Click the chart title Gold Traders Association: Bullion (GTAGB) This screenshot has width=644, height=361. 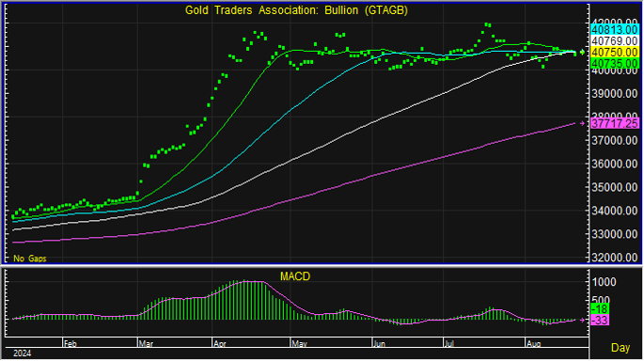click(296, 10)
